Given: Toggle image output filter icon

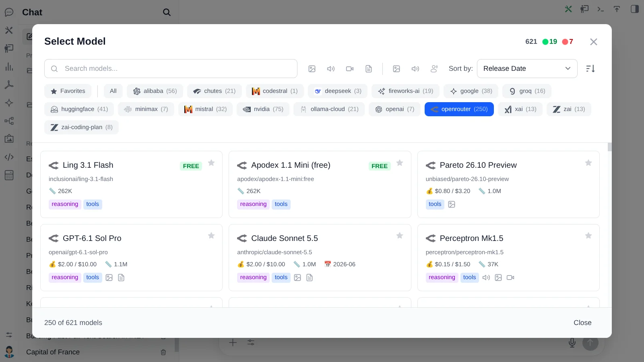Looking at the screenshot, I should 396,69.
